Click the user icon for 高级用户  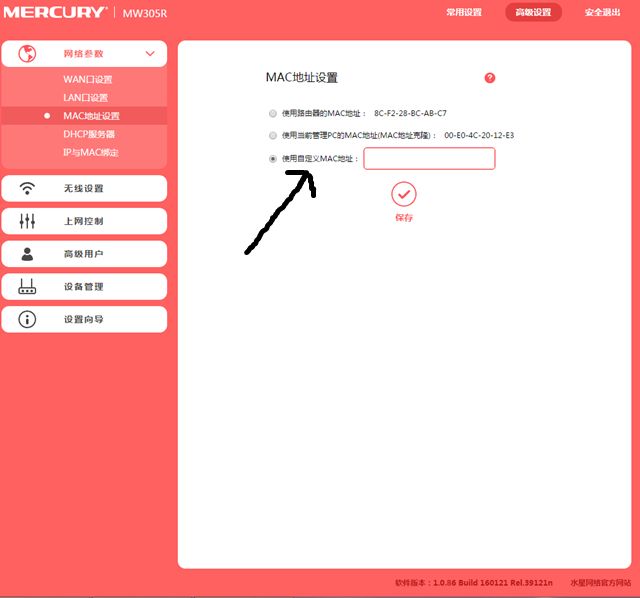click(x=27, y=254)
